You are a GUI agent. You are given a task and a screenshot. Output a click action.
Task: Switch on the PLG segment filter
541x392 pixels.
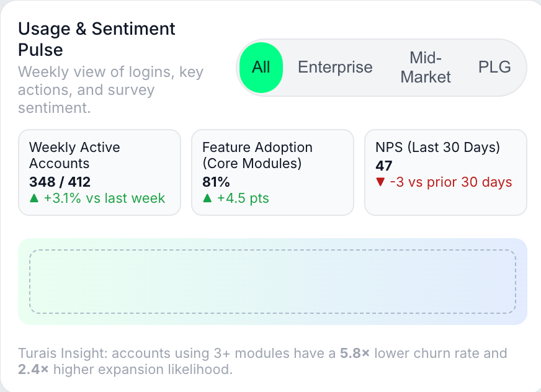494,67
